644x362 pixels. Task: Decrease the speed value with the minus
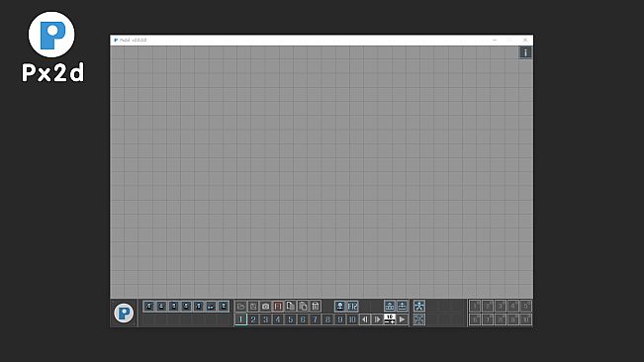point(387,322)
